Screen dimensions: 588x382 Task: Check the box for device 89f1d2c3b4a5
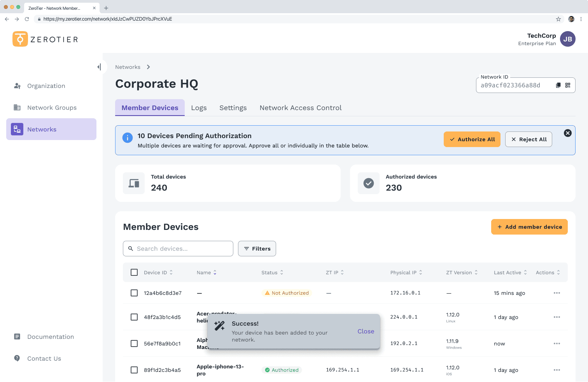[x=134, y=370]
